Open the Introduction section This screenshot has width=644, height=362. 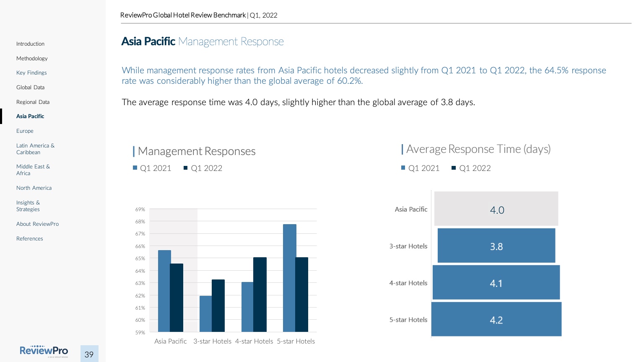pos(30,44)
